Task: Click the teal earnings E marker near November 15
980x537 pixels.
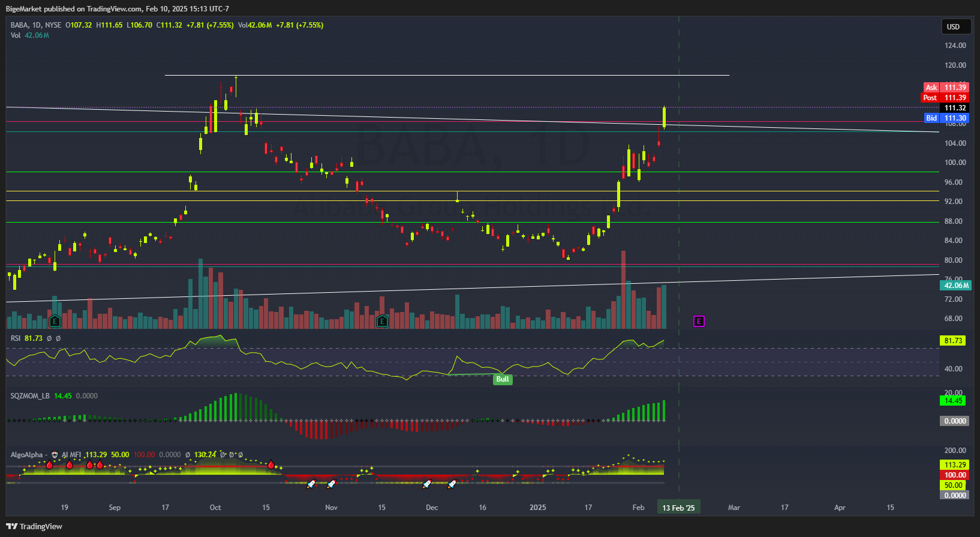Action: click(382, 322)
